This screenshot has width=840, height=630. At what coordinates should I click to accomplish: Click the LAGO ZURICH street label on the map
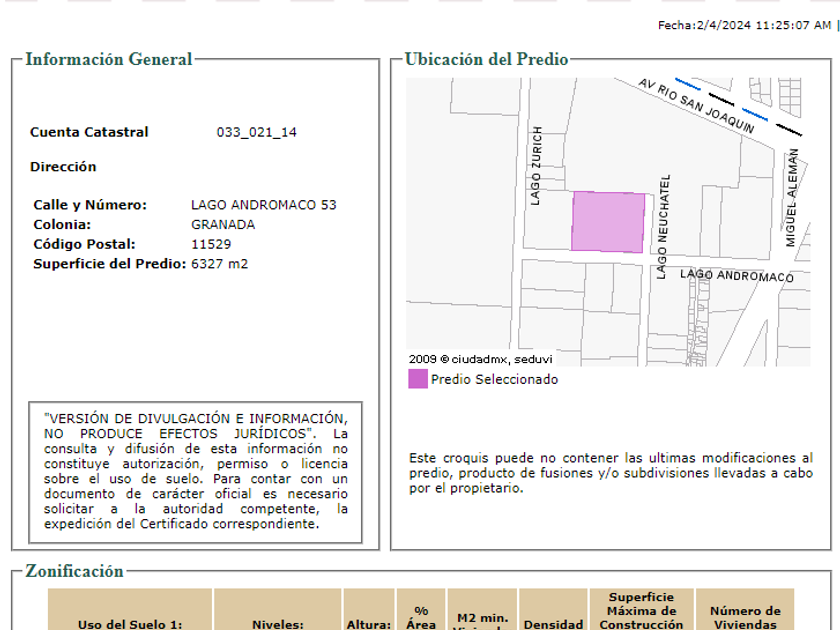pos(537,166)
